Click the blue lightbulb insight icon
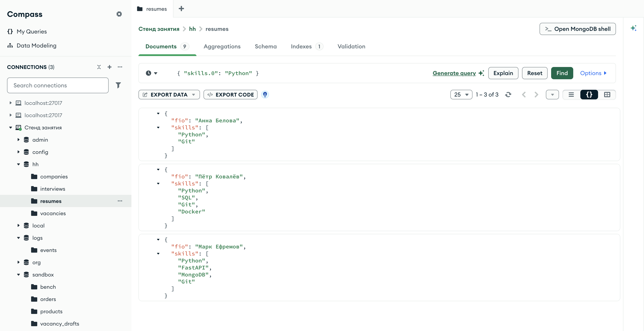 [265, 95]
